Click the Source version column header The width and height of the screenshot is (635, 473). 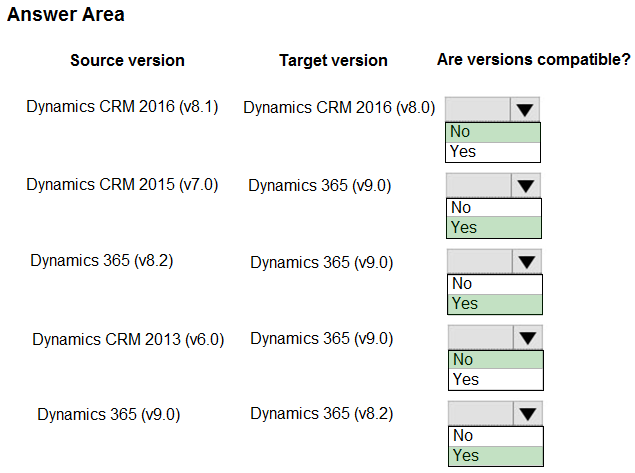[128, 61]
